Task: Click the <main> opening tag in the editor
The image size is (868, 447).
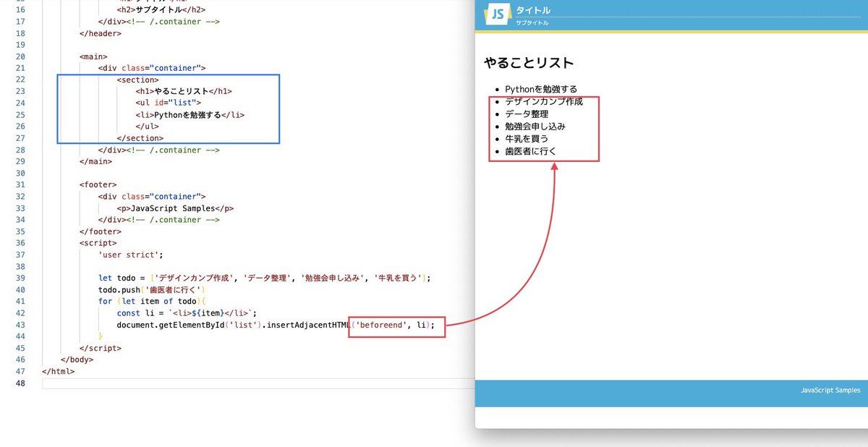Action: (93, 56)
